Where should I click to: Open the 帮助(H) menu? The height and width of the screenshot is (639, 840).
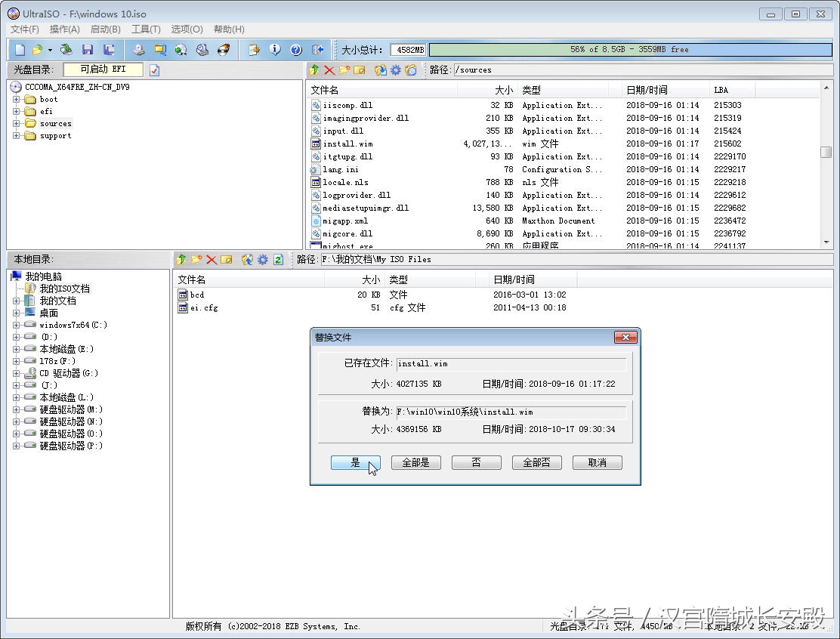pos(229,29)
